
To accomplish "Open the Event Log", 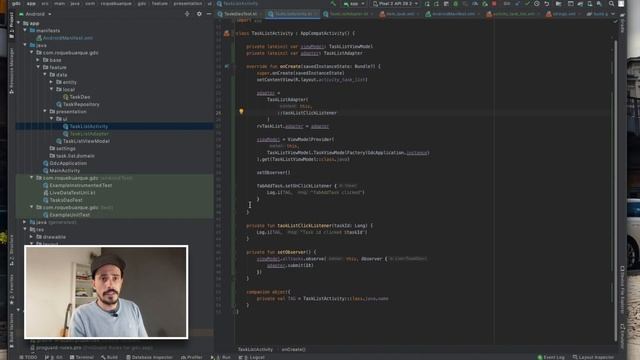I will coord(551,357).
